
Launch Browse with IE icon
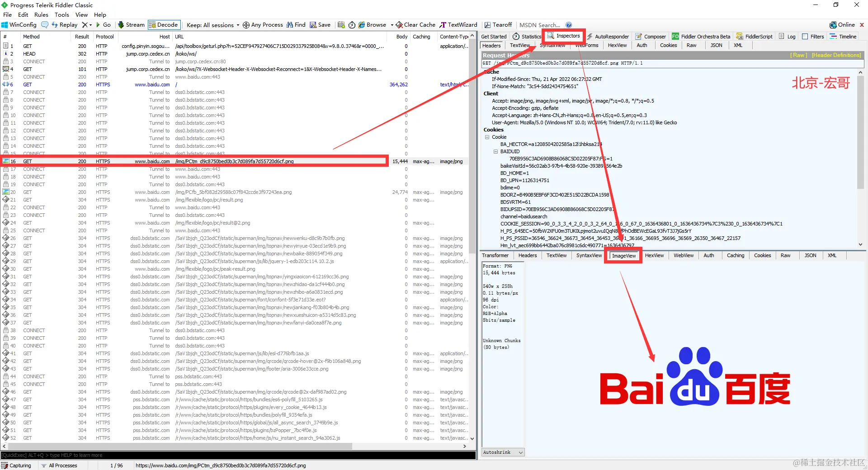tap(362, 25)
